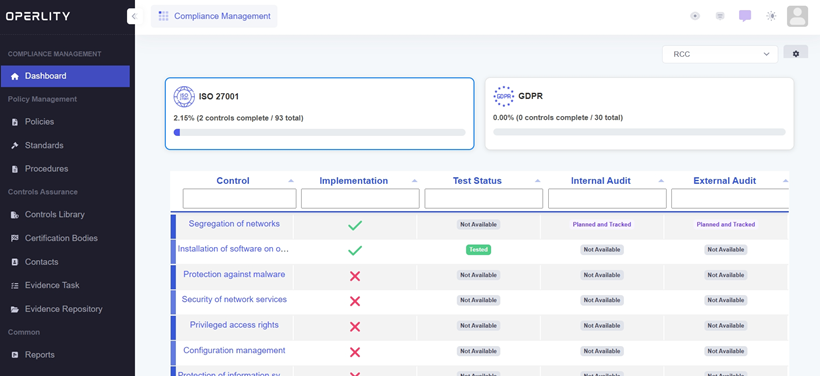This screenshot has height=376, width=820.
Task: Open Installation of software on o… control
Action: tap(233, 249)
